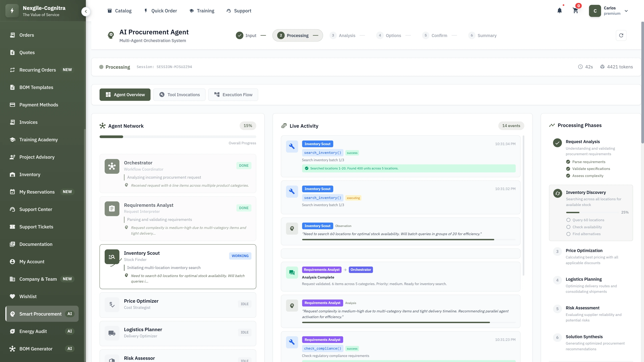Screen dimensions: 644x362
Task: Open the Training Academy section
Action: (x=38, y=139)
